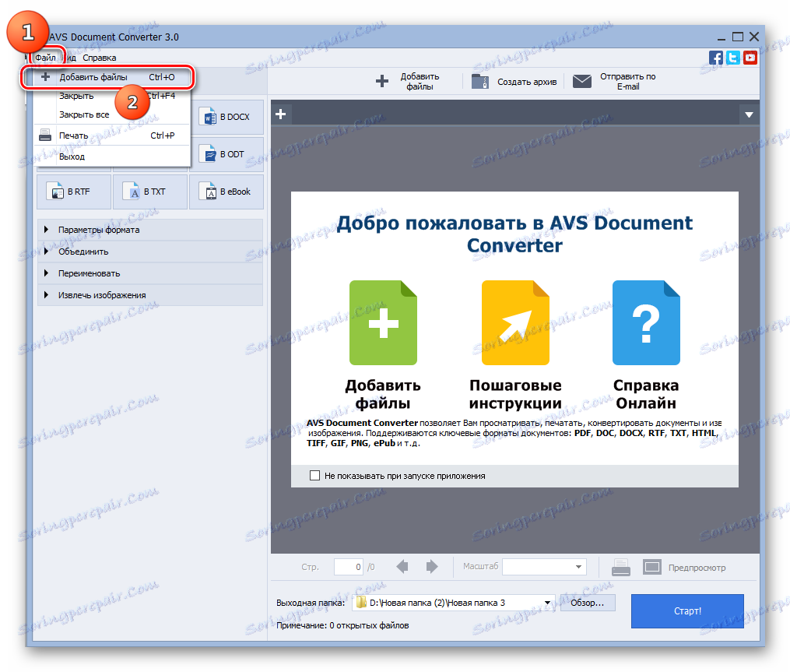Viewport: 790px width, 672px height.
Task: Click the Предпросмотр preview screen icon
Action: point(652,567)
